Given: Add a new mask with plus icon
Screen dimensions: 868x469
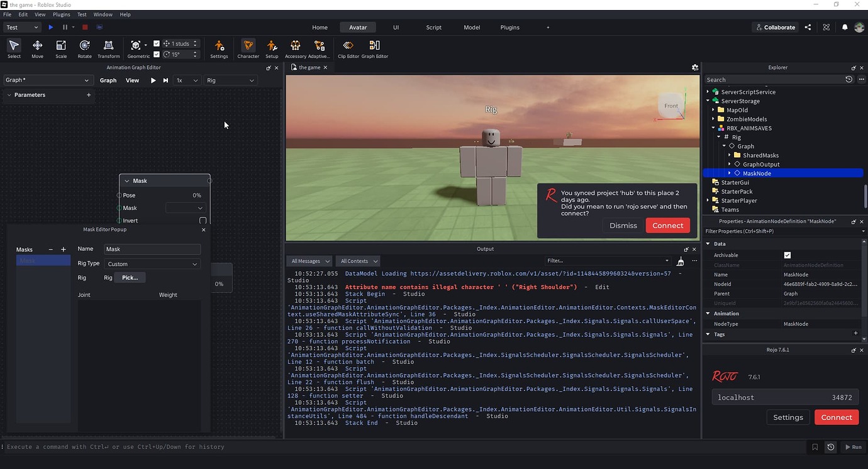Looking at the screenshot, I should (x=64, y=250).
